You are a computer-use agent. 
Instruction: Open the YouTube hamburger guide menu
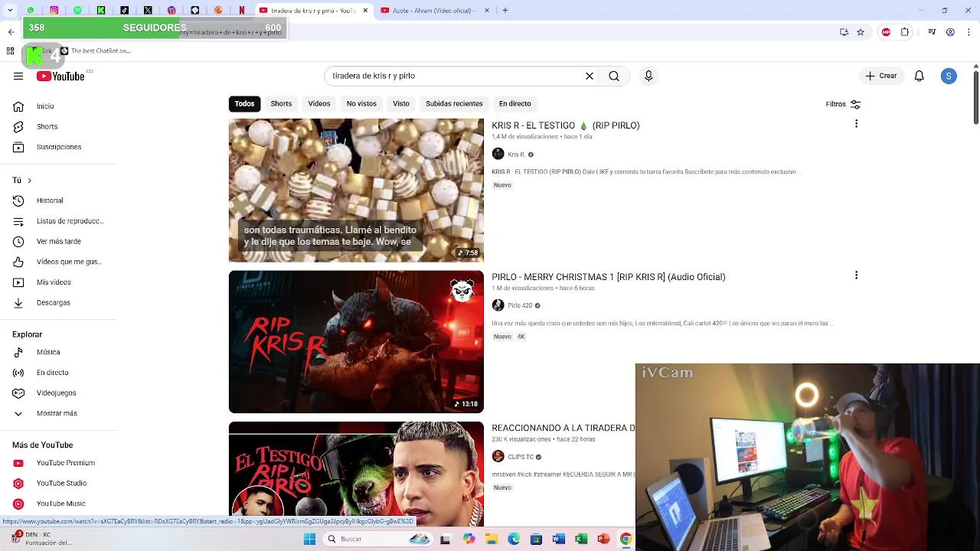(x=18, y=76)
